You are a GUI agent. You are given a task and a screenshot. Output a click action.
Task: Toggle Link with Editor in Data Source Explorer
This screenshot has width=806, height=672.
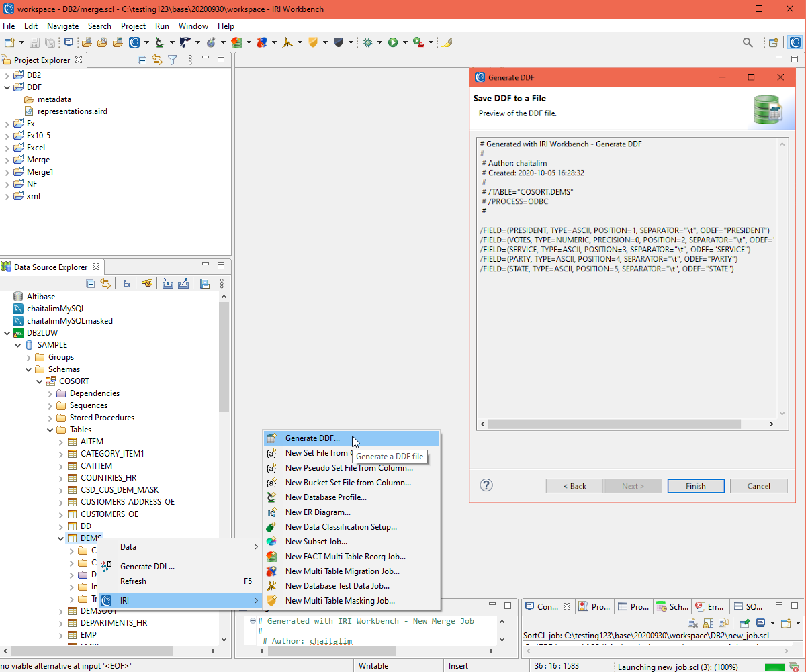(x=105, y=284)
